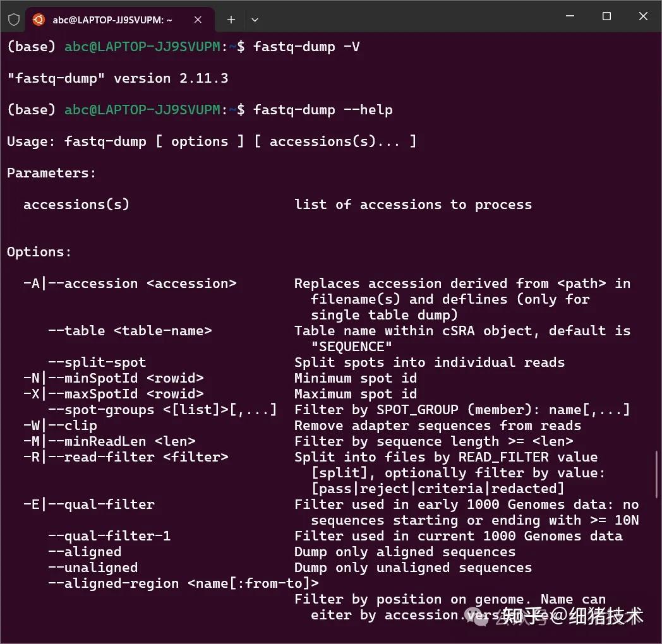
Task: Click the shield icon in the title bar
Action: [13, 19]
